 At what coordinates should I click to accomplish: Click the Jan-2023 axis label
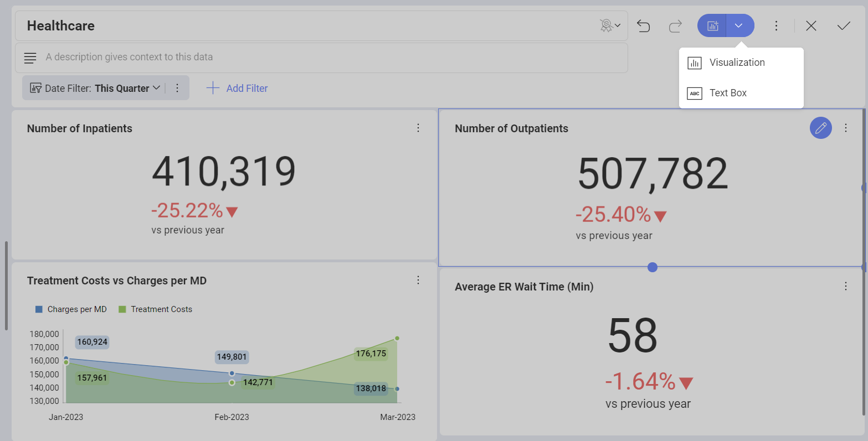pyautogui.click(x=66, y=417)
